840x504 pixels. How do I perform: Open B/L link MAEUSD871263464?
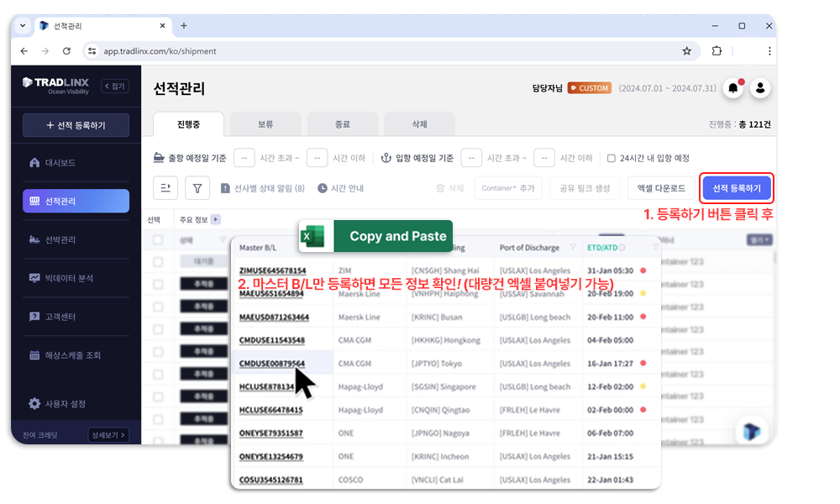pos(275,317)
